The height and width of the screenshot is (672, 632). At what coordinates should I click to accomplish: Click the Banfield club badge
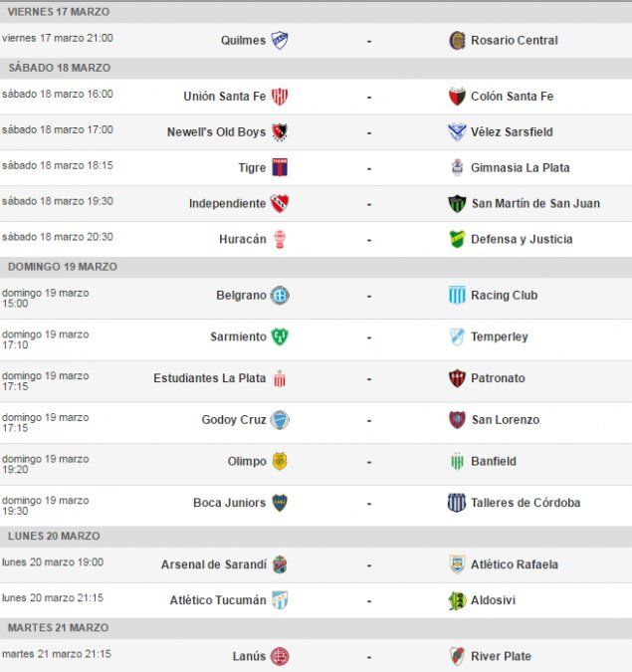457,462
